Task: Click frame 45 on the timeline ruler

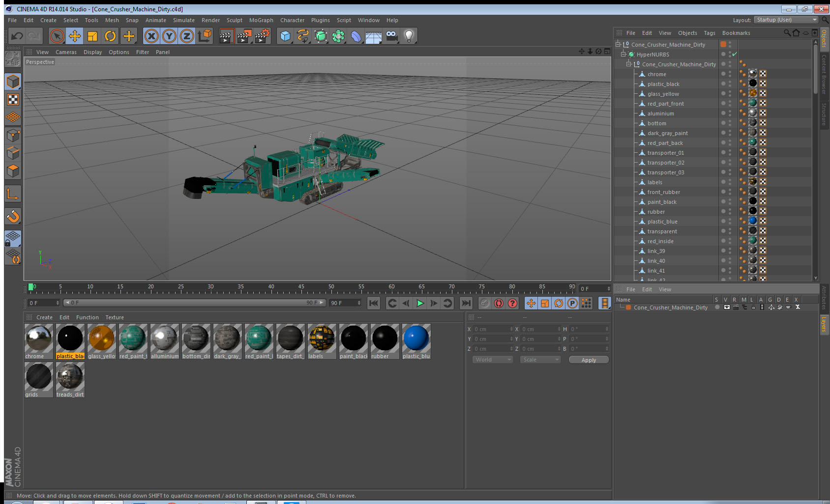Action: click(301, 287)
